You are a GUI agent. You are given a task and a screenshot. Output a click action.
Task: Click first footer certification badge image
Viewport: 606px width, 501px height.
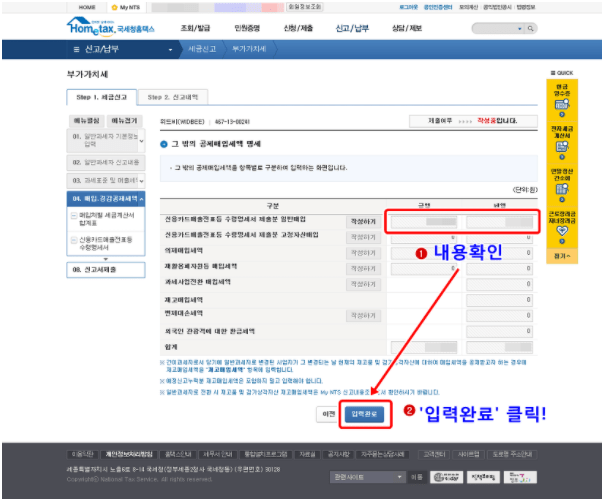click(446, 478)
